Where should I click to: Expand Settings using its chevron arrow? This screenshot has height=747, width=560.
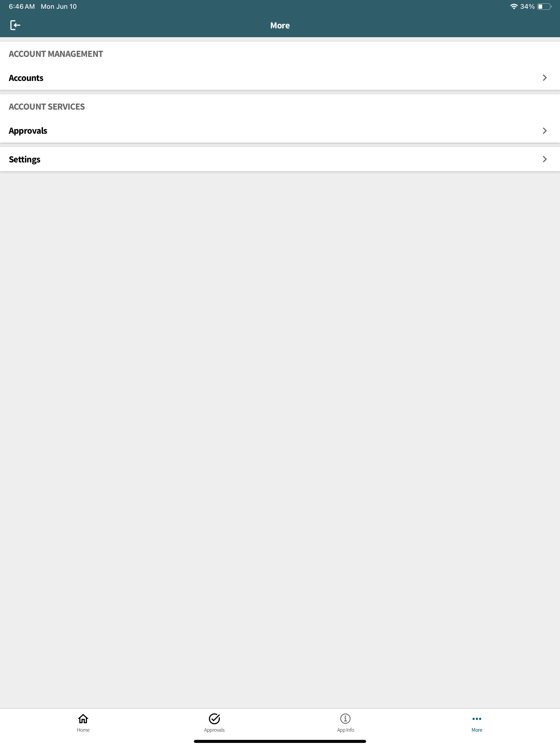(x=544, y=159)
